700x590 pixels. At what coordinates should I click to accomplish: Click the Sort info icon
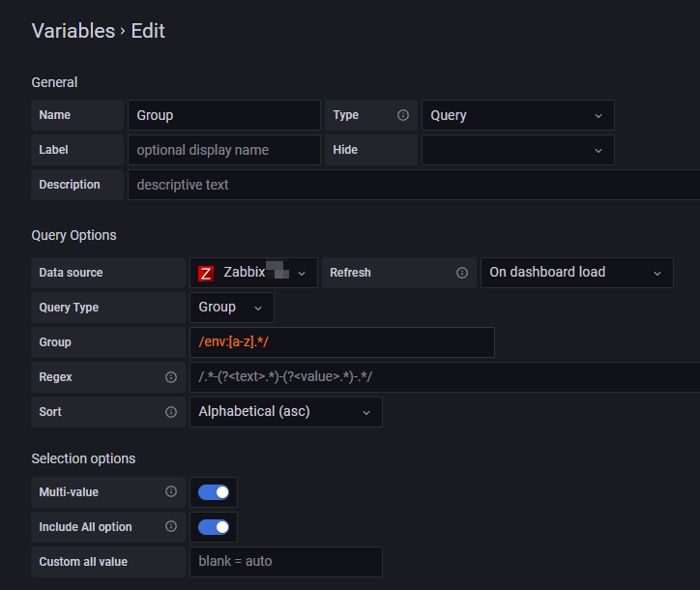point(171,412)
